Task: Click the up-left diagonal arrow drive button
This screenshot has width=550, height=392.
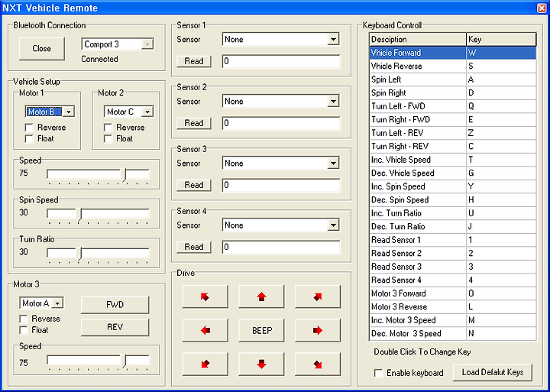Action: coord(205,296)
